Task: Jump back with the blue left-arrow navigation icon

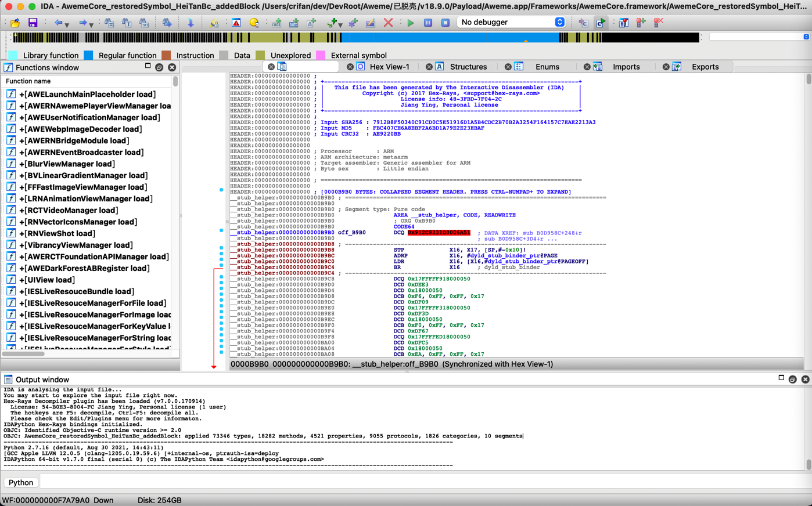Action: pyautogui.click(x=58, y=22)
